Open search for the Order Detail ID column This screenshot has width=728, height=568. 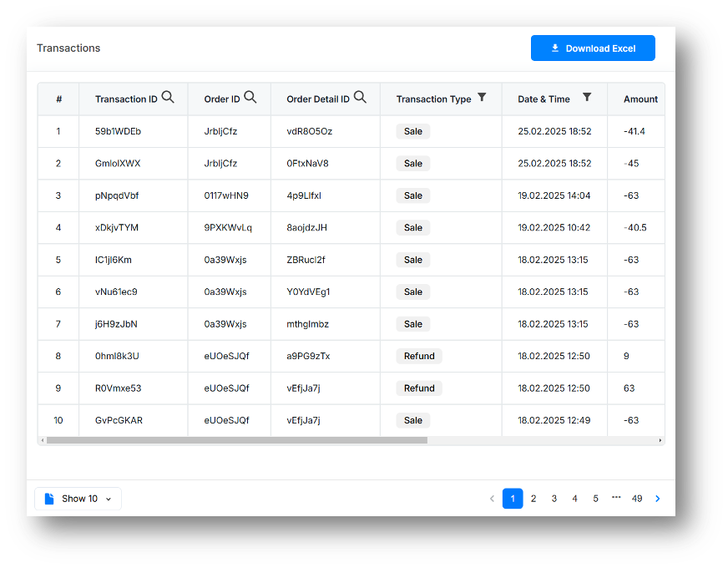[360, 97]
